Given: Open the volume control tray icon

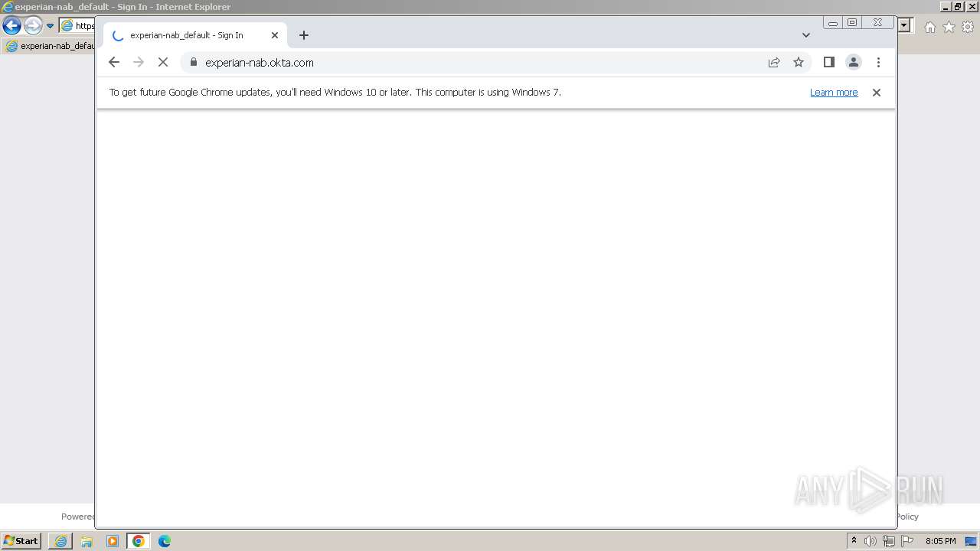Looking at the screenshot, I should click(x=871, y=541).
